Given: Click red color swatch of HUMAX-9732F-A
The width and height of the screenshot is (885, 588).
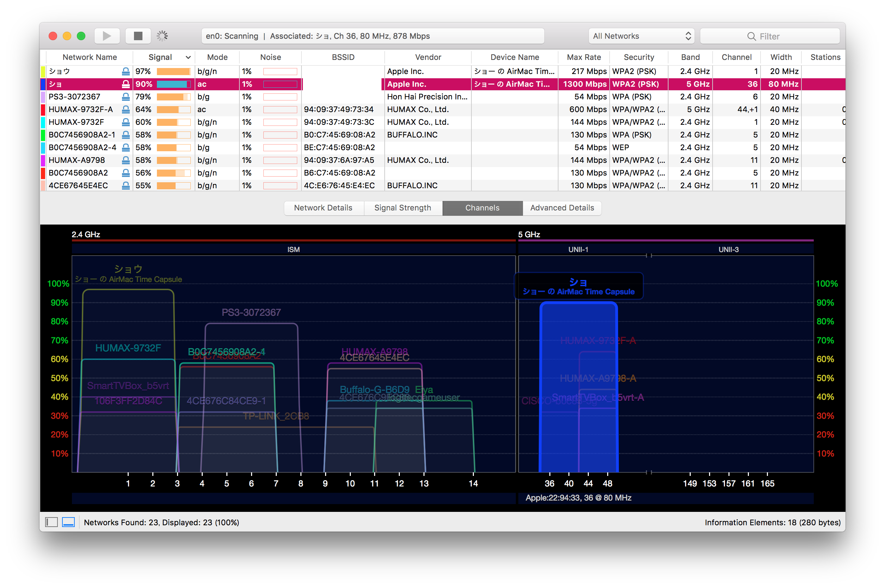Looking at the screenshot, I should [43, 110].
